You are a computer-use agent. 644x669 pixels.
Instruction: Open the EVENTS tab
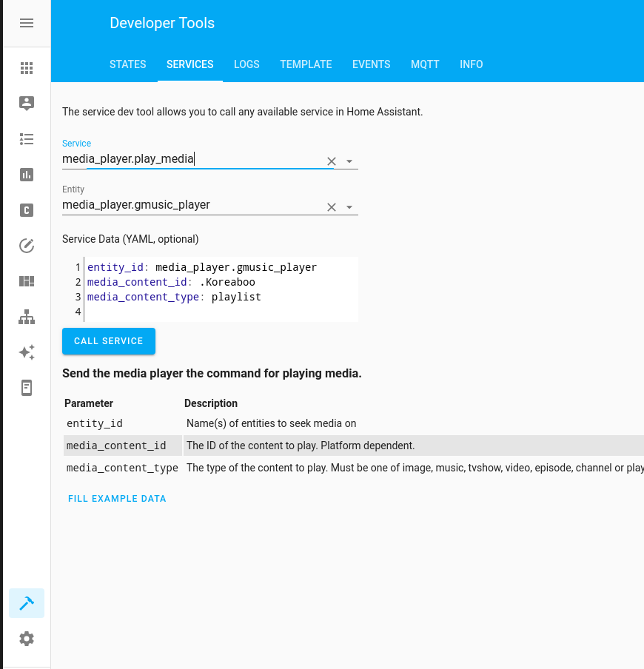tap(372, 64)
